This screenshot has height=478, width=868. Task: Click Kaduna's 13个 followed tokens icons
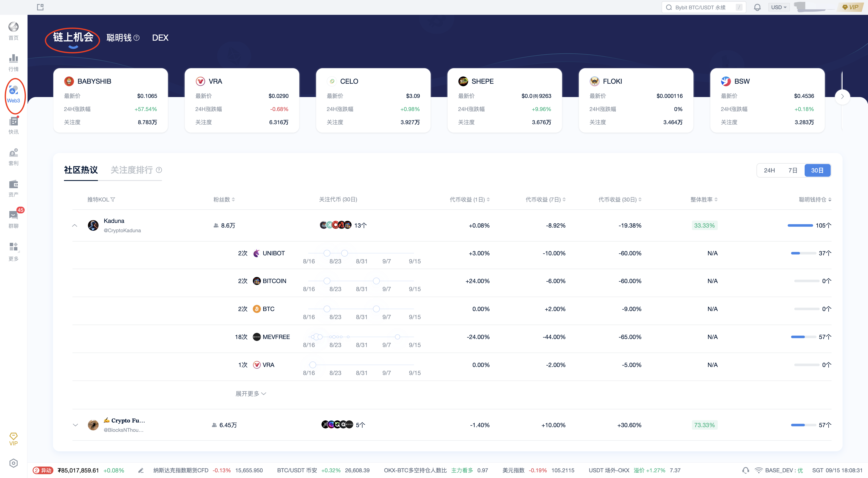336,225
